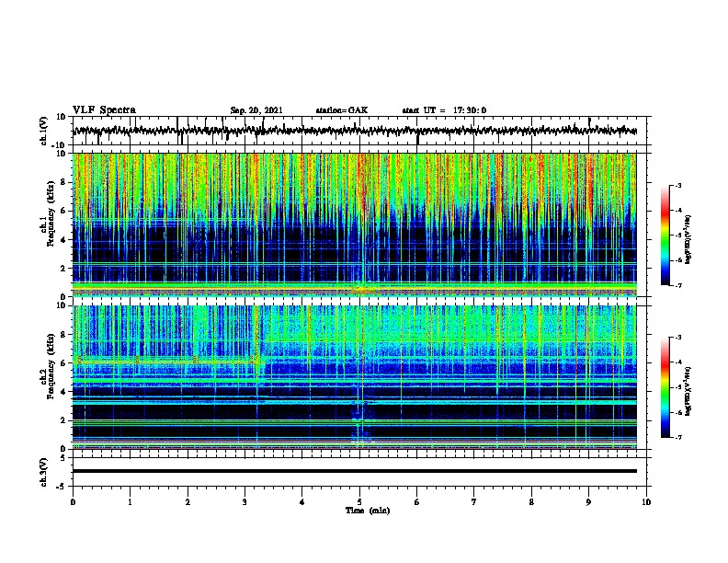Click the ch.2 color bar log(PSD) unit label

pyautogui.click(x=688, y=391)
